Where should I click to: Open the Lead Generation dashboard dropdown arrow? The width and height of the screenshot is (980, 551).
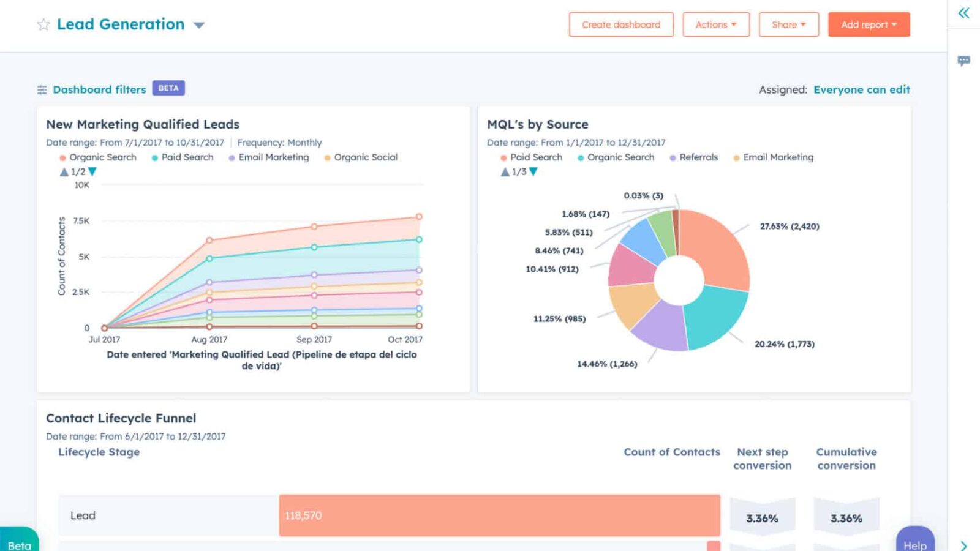point(199,25)
